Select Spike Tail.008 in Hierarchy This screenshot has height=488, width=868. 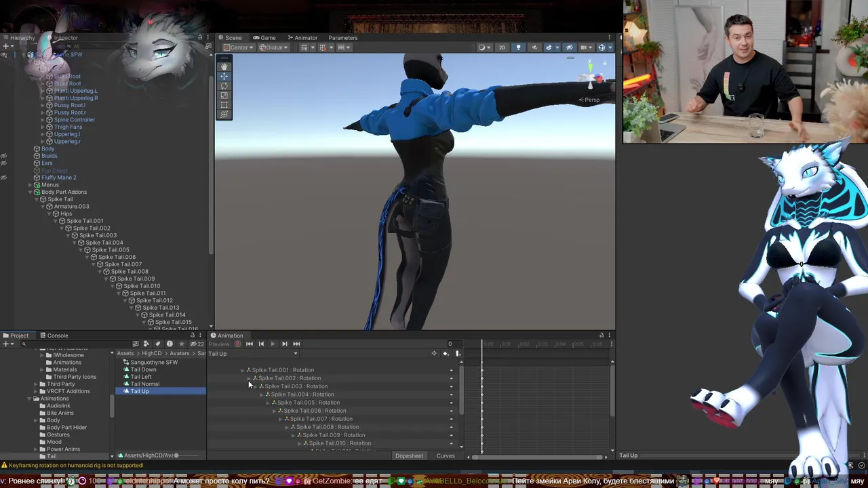130,272
